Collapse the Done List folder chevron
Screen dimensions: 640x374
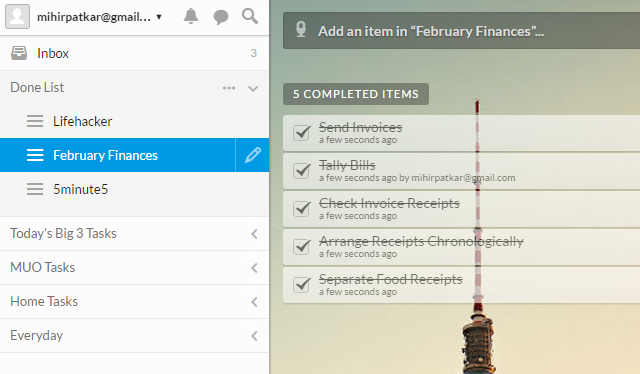[253, 88]
